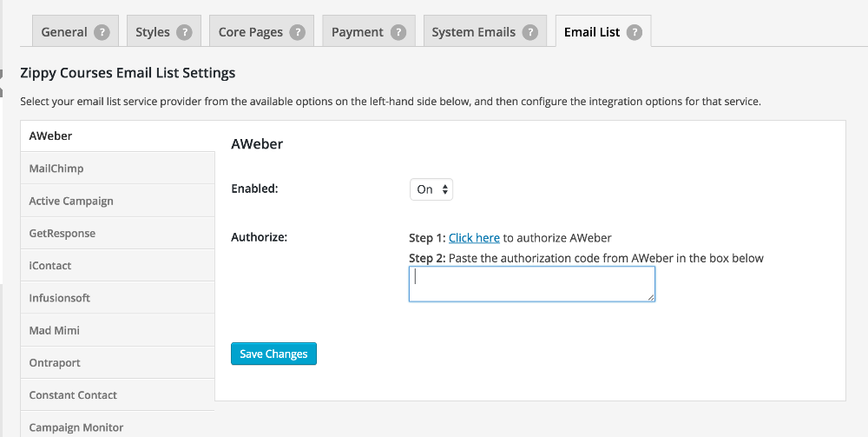Switch to the Styles tab

point(164,31)
